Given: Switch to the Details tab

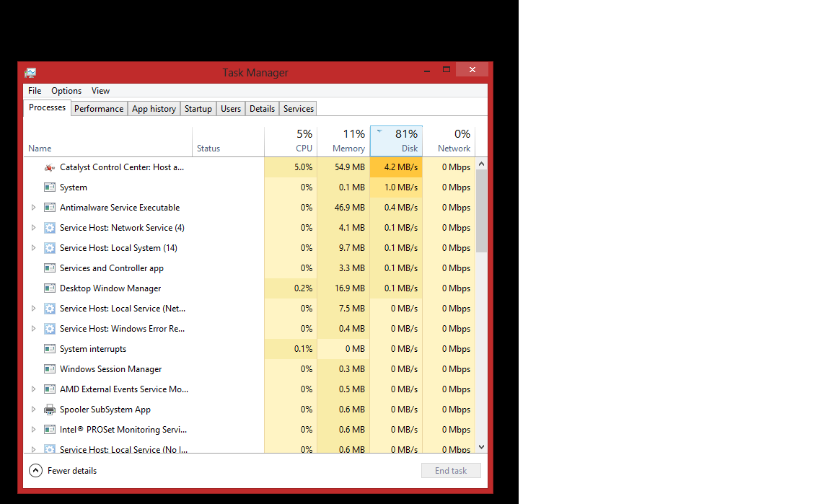Looking at the screenshot, I should [x=263, y=109].
